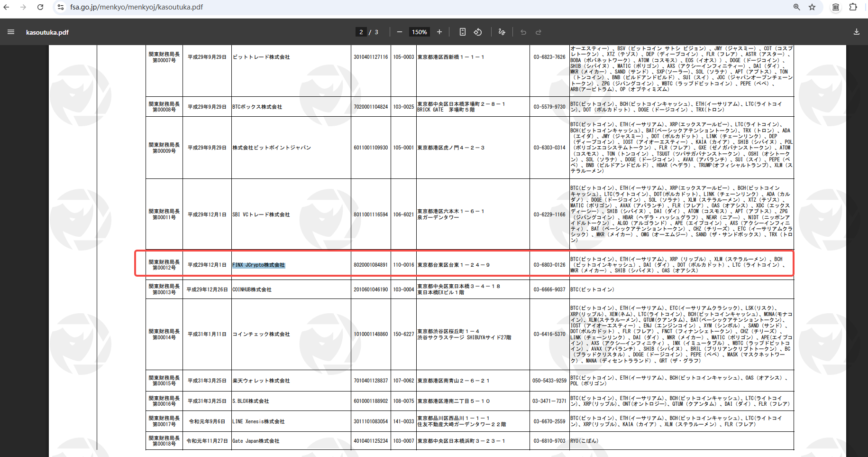This screenshot has height=457, width=868.
Task: Open the browser zoom magnifier icon
Action: click(797, 7)
